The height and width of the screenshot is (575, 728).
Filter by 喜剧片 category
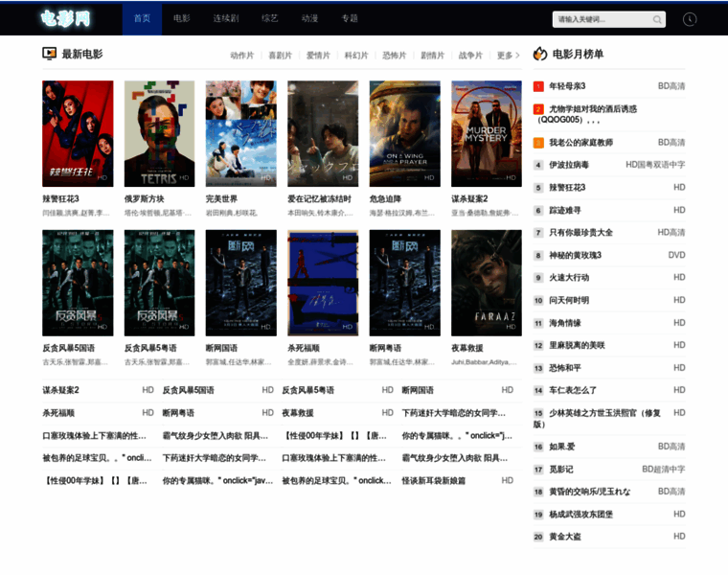280,56
